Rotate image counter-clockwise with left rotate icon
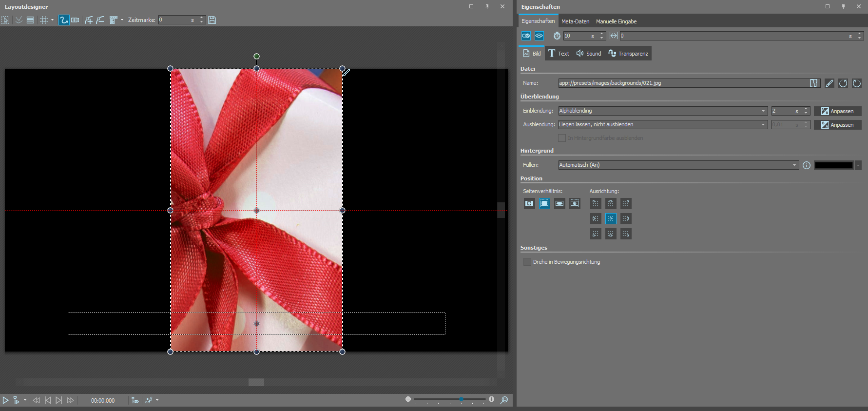The height and width of the screenshot is (411, 868). 843,83
